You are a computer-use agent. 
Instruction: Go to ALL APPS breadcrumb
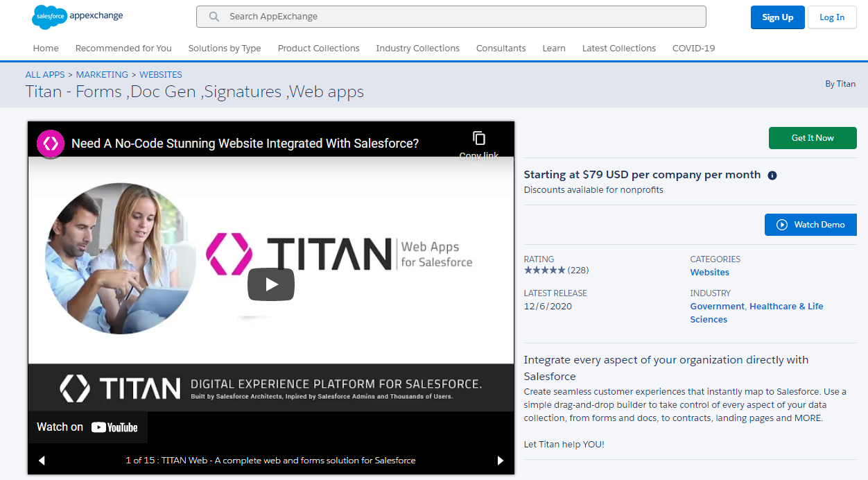(x=45, y=75)
